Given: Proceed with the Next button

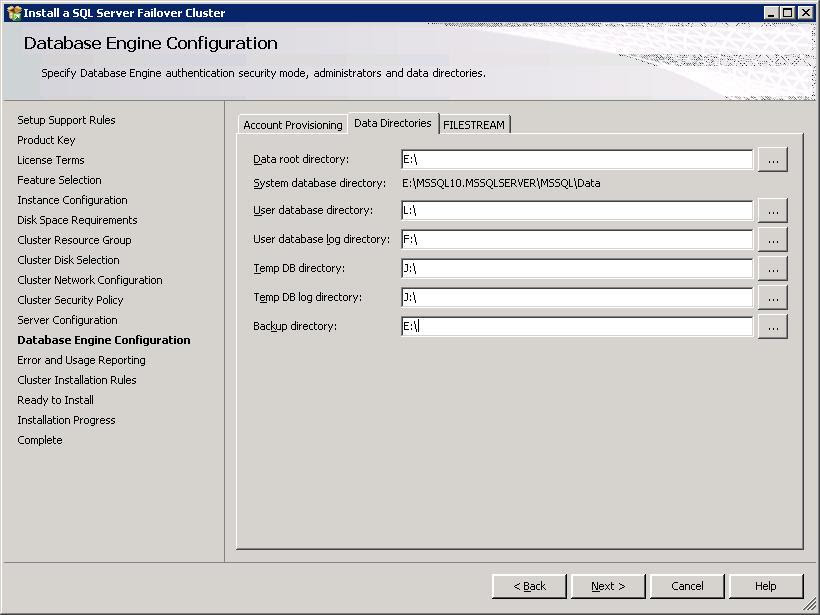Looking at the screenshot, I should [x=608, y=586].
